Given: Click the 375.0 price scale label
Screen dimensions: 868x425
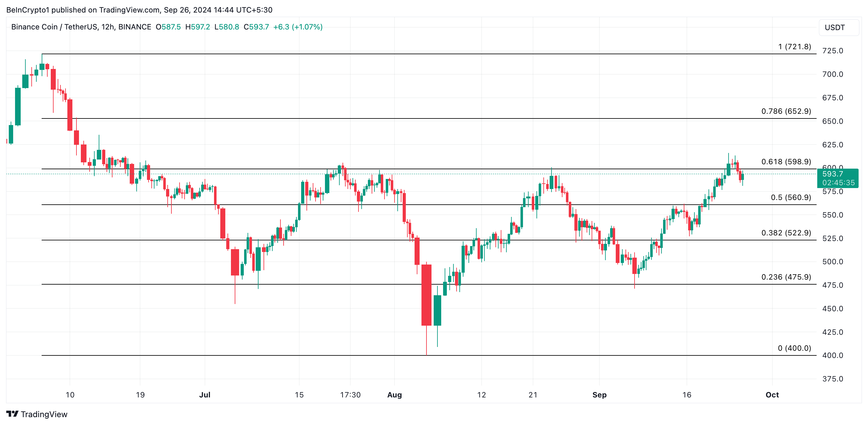Looking at the screenshot, I should (832, 379).
